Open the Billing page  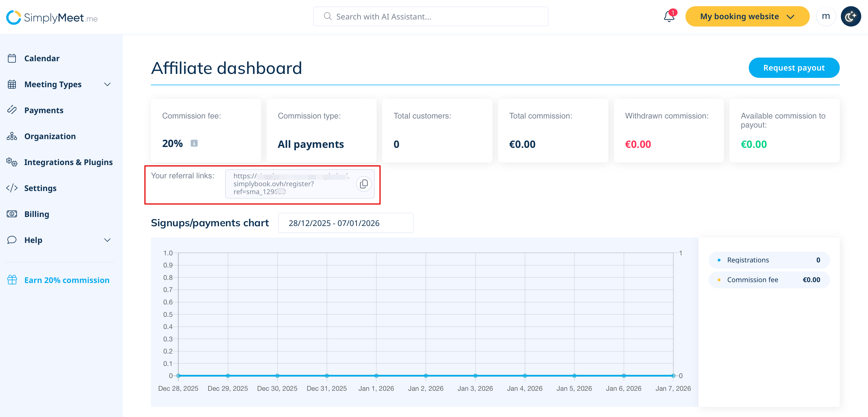pyautogui.click(x=37, y=214)
